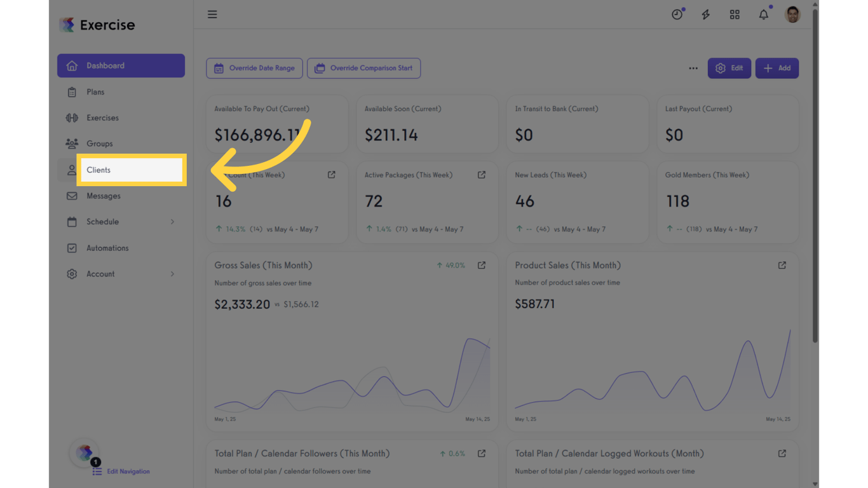Viewport: 868px width, 488px height.
Task: Open Active Packages external link icon
Action: point(481,174)
